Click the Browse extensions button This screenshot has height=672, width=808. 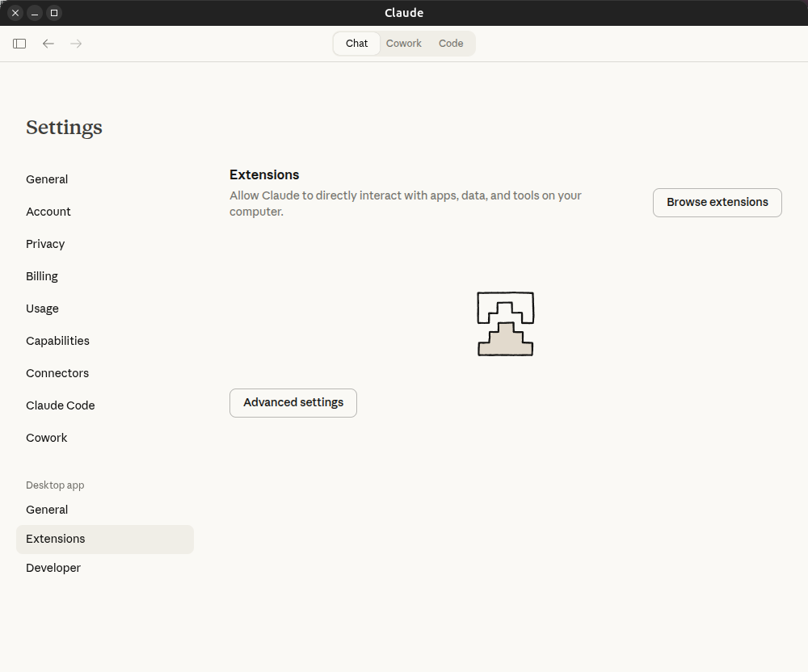pos(717,202)
